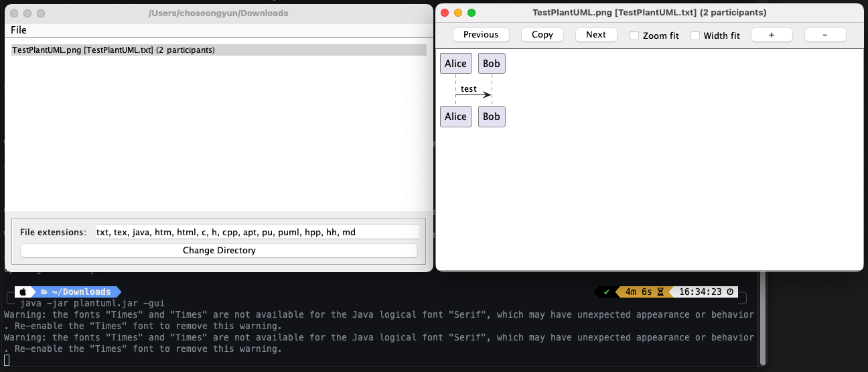This screenshot has width=868, height=372.
Task: Click the Copy button in viewer
Action: point(542,35)
